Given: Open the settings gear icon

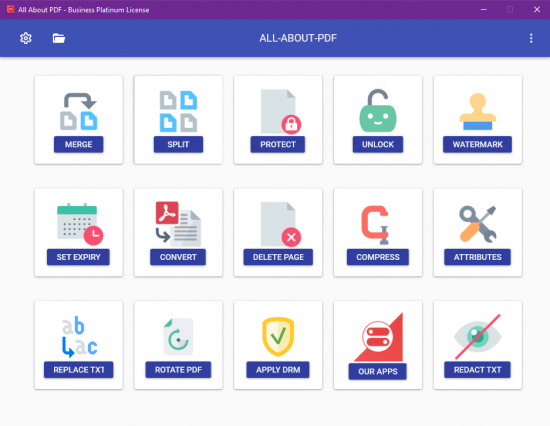Looking at the screenshot, I should click(26, 38).
